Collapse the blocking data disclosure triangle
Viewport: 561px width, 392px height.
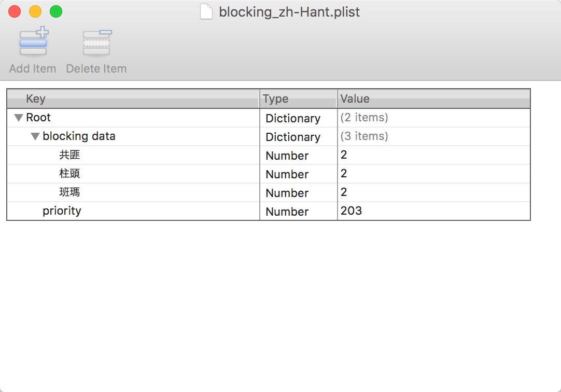(x=35, y=136)
